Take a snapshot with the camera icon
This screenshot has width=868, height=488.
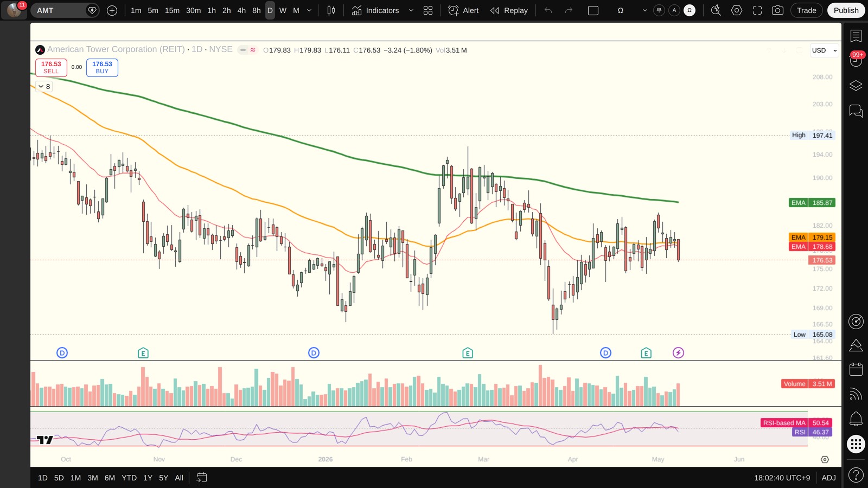[x=777, y=10]
